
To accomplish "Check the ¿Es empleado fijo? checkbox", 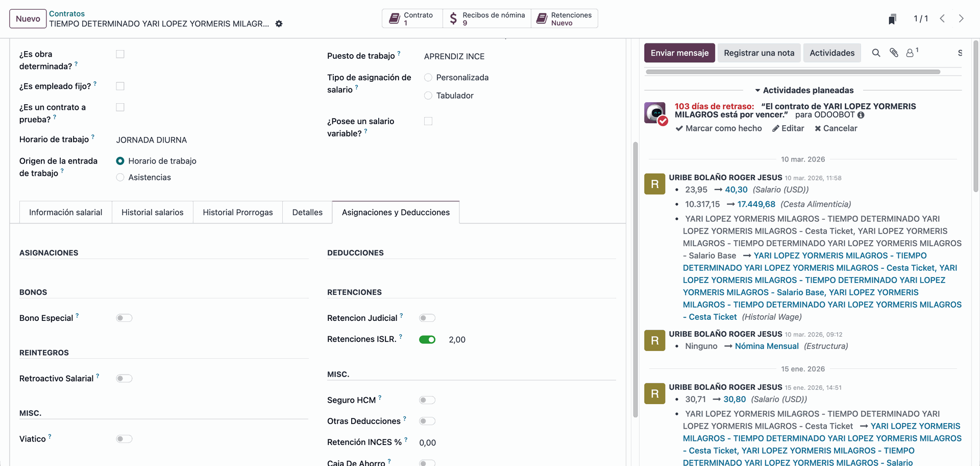I will 120,86.
